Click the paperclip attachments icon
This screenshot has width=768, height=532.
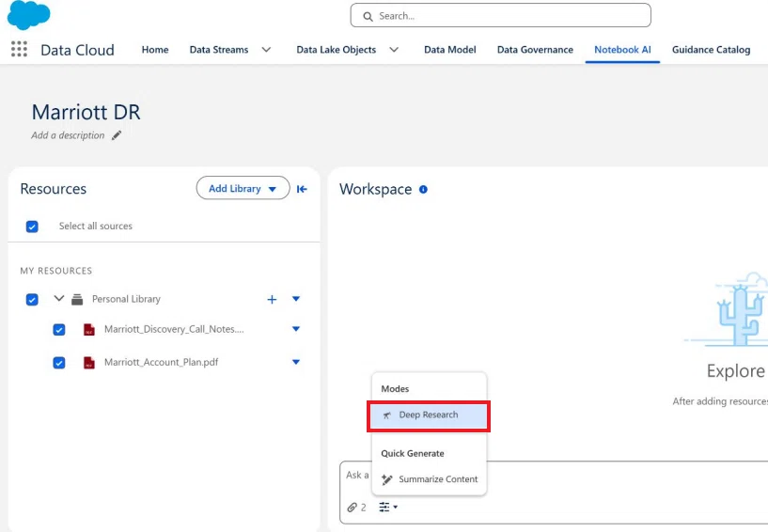353,507
